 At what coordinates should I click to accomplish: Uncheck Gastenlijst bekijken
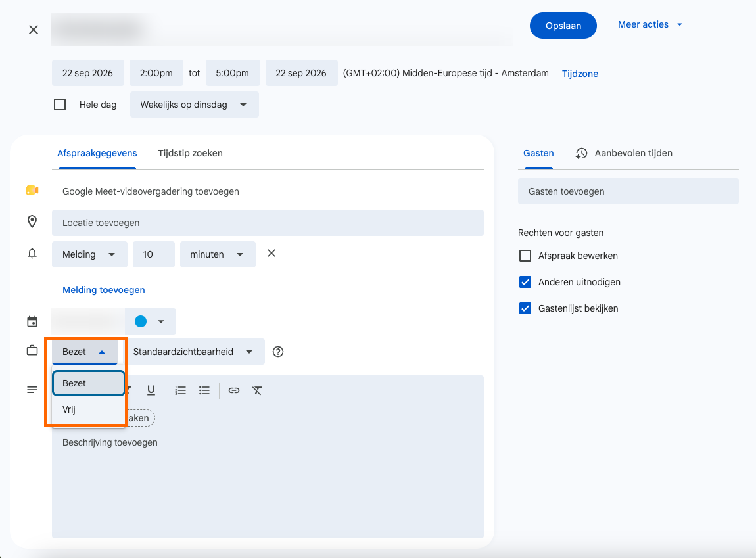[525, 308]
